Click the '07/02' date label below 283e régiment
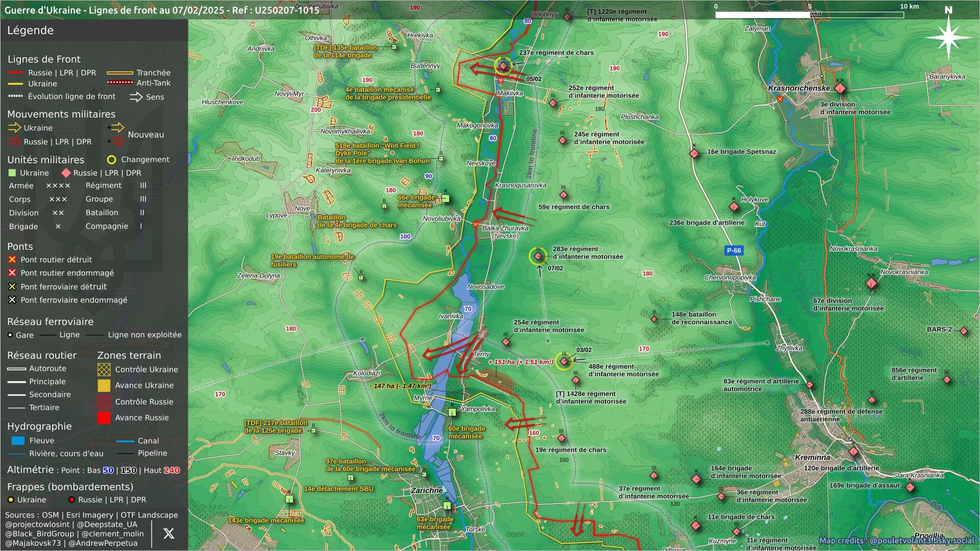The height and width of the screenshot is (551, 980). pos(555,268)
